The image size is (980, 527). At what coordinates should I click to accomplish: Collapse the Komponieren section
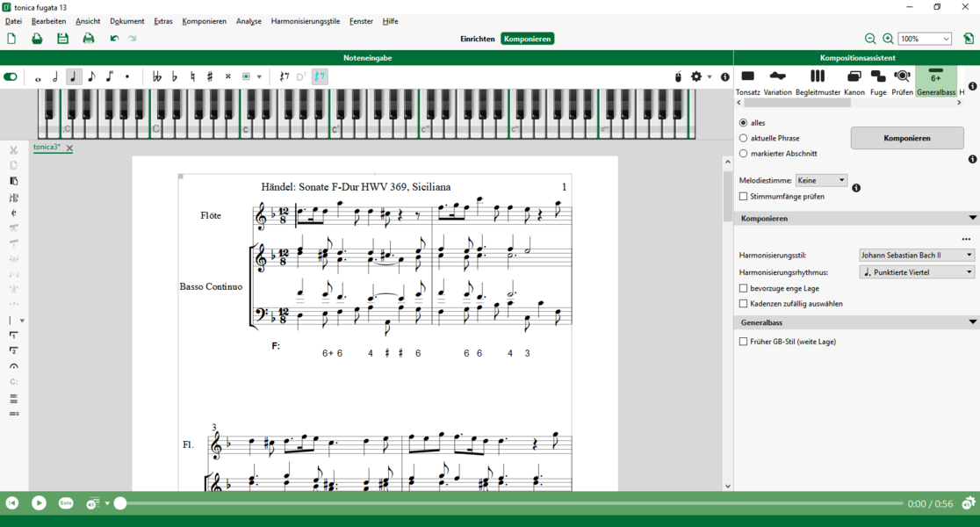(972, 218)
